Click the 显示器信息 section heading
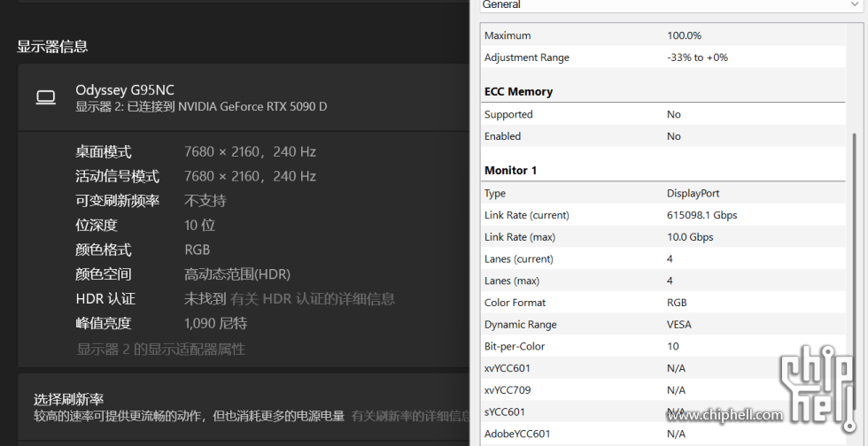 [52, 46]
